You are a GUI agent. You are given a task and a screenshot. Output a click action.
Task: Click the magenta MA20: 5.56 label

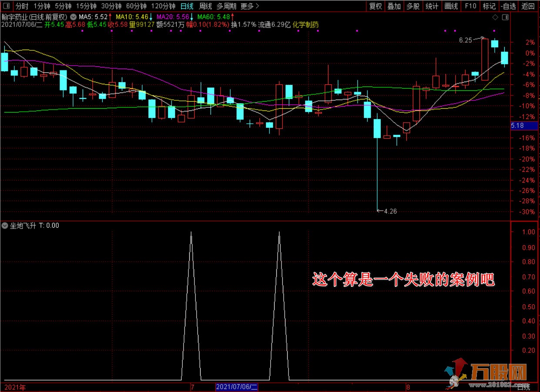pos(173,17)
